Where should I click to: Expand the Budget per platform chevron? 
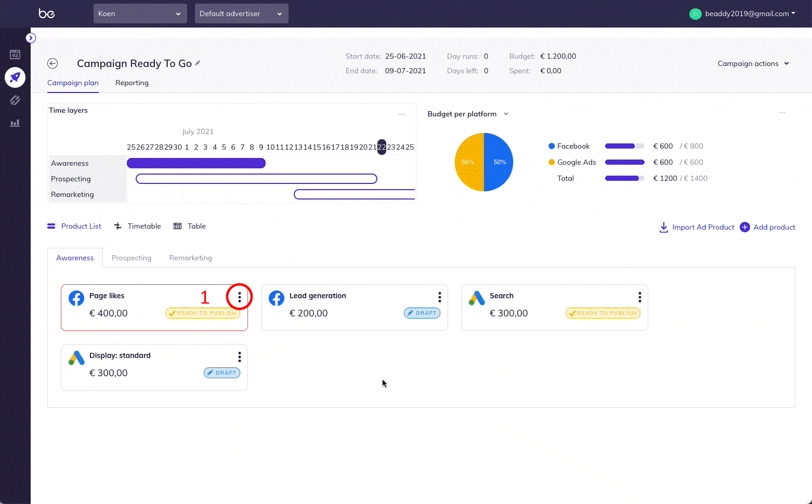tap(506, 114)
